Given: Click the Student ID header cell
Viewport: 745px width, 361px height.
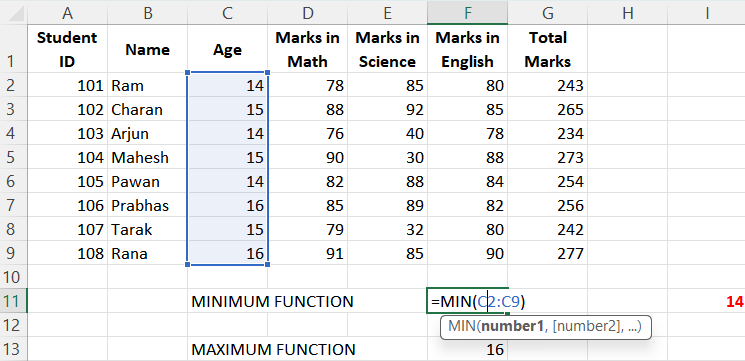Looking at the screenshot, I should tap(67, 49).
